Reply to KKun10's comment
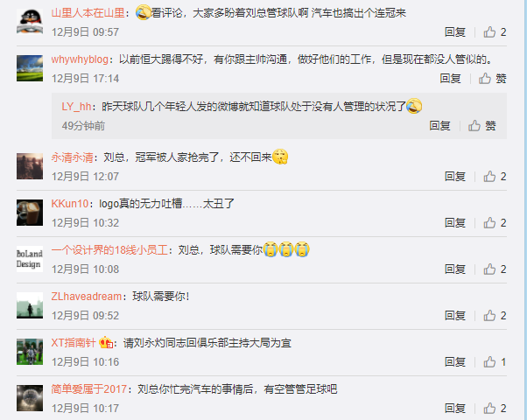Viewport: 527px width, 420px height. [455, 223]
